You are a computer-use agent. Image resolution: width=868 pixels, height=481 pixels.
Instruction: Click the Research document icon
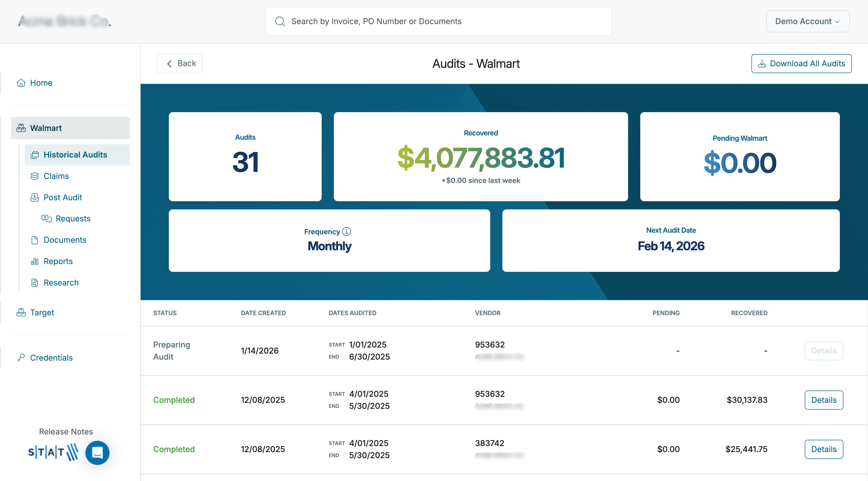[34, 283]
